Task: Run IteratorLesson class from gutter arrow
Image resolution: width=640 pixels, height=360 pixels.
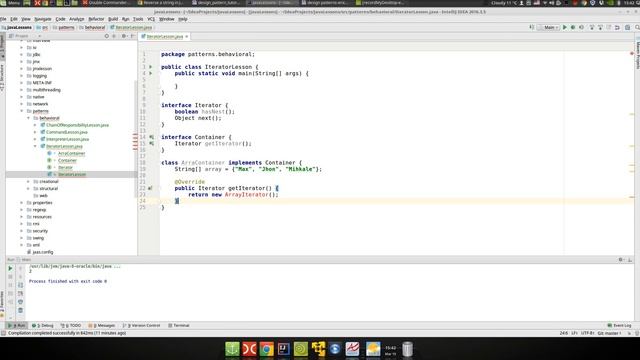Action: [x=151, y=67]
